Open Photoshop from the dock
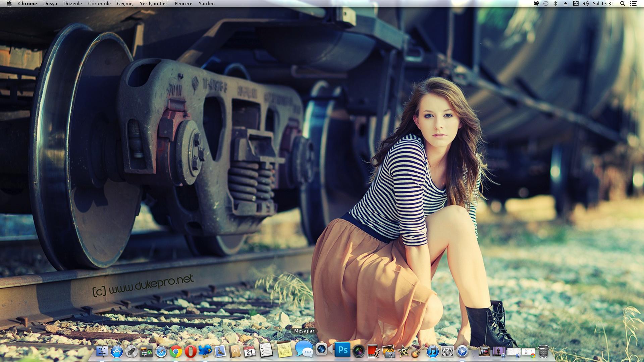 click(x=342, y=350)
